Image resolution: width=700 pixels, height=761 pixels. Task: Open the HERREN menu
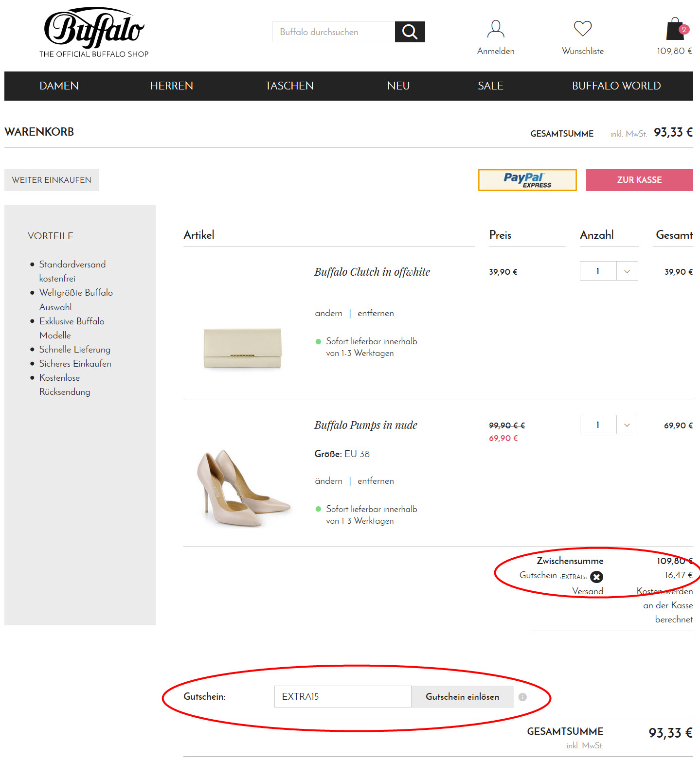[172, 86]
